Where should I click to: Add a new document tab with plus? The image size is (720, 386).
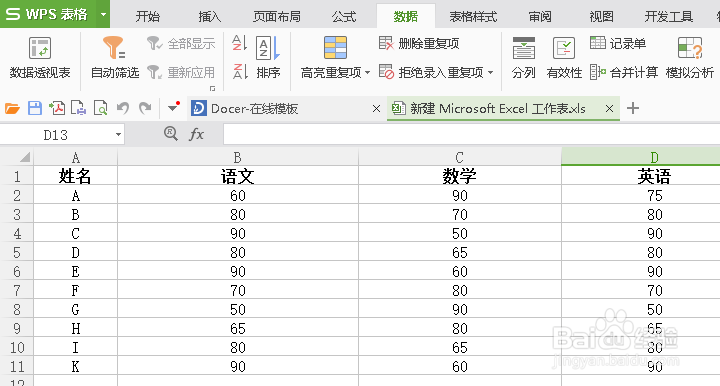pos(633,108)
